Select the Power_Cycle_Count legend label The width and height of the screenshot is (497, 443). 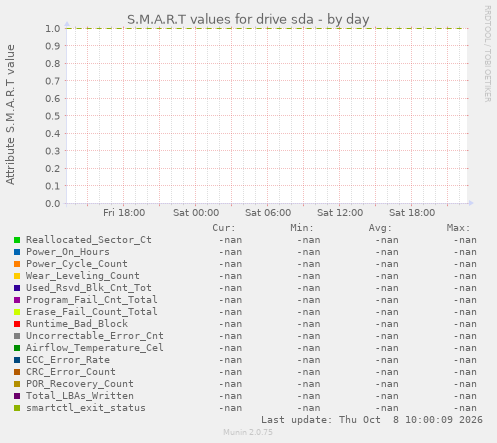pos(77,264)
